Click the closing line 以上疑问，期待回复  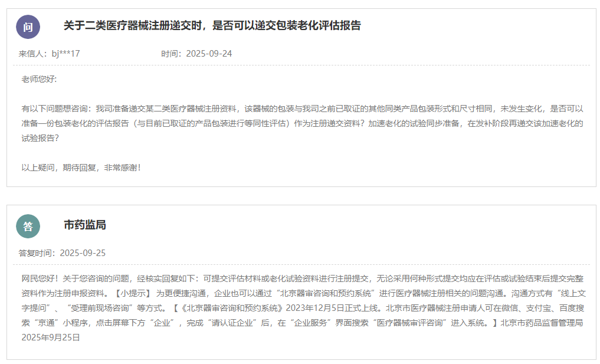point(81,168)
